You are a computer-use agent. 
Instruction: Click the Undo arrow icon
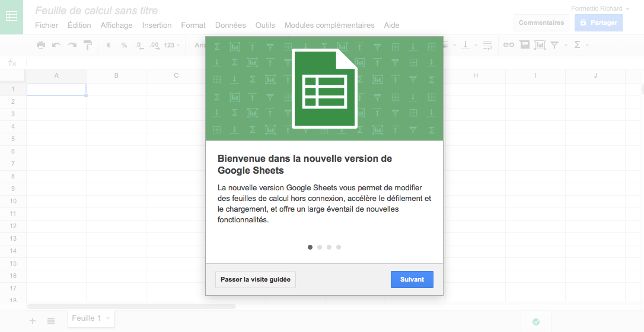(57, 45)
